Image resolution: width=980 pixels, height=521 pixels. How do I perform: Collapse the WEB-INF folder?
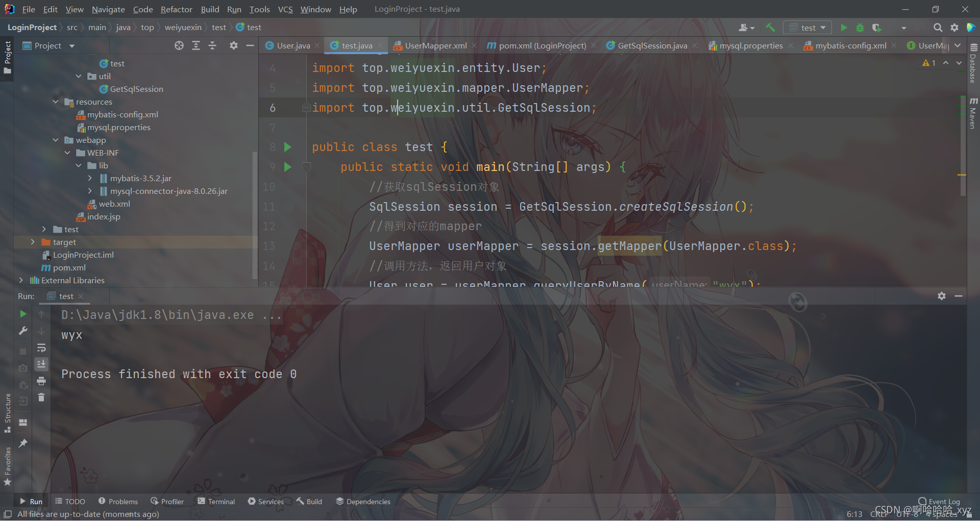67,153
